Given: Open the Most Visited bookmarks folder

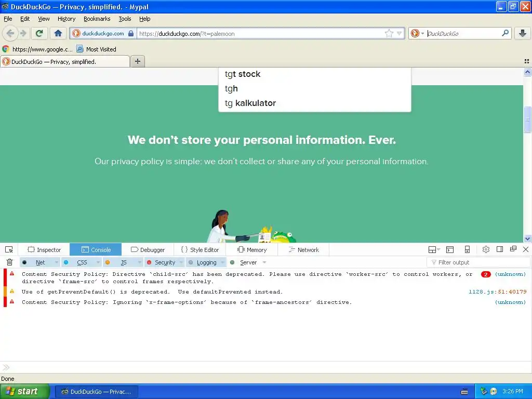Looking at the screenshot, I should pos(96,49).
